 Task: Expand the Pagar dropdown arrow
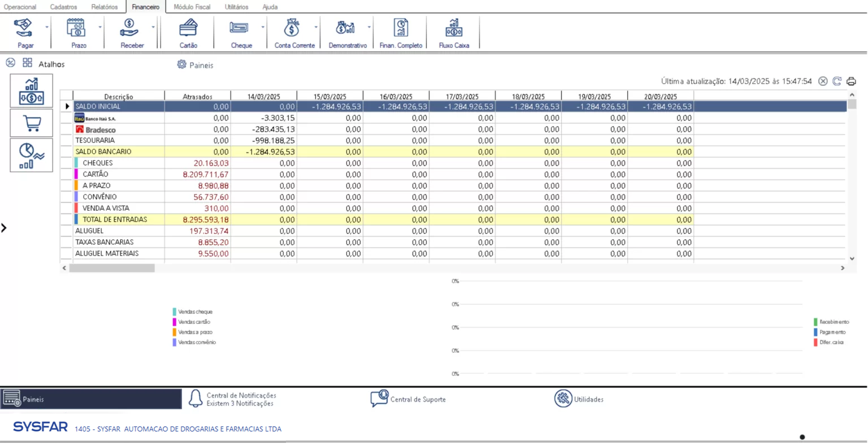pyautogui.click(x=47, y=27)
